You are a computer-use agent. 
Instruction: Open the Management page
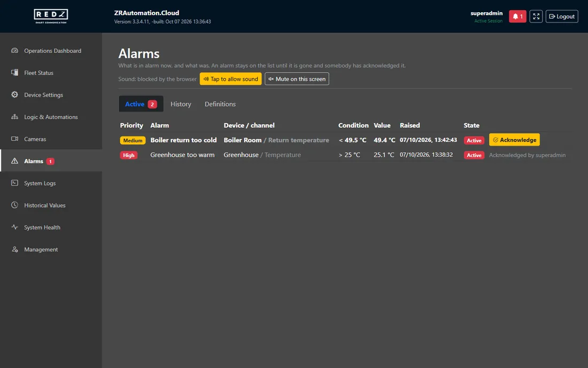click(41, 249)
